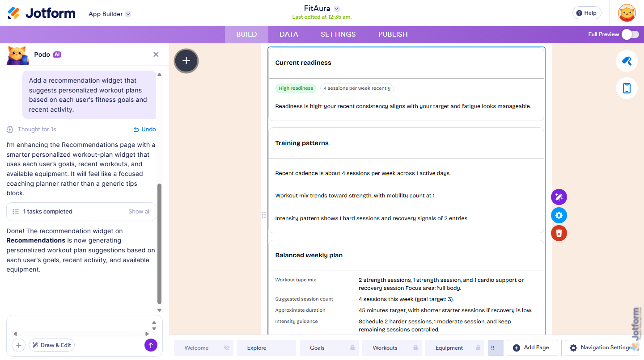Image resolution: width=644 pixels, height=360 pixels.
Task: Click the Add Element plus button
Action: point(186,61)
